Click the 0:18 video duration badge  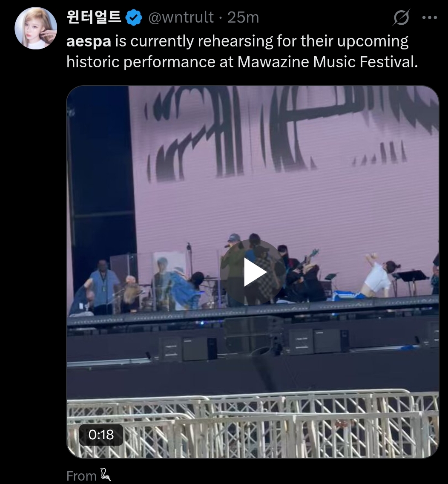(101, 435)
